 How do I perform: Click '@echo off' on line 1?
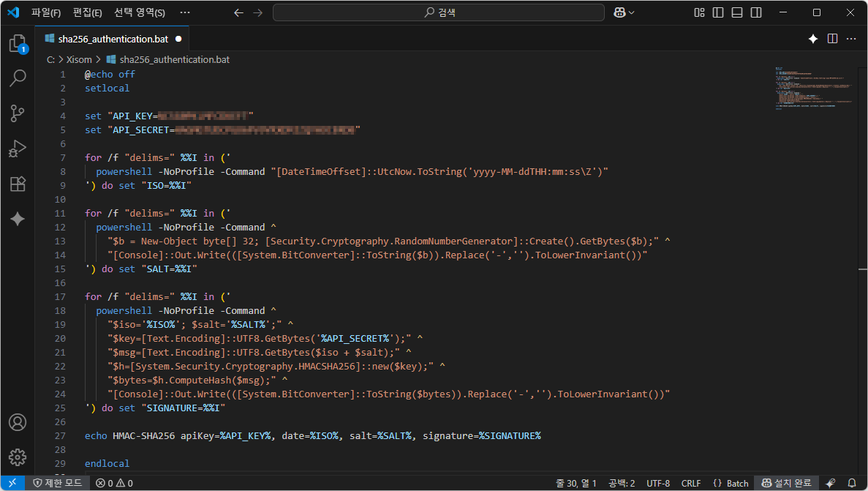click(x=110, y=74)
